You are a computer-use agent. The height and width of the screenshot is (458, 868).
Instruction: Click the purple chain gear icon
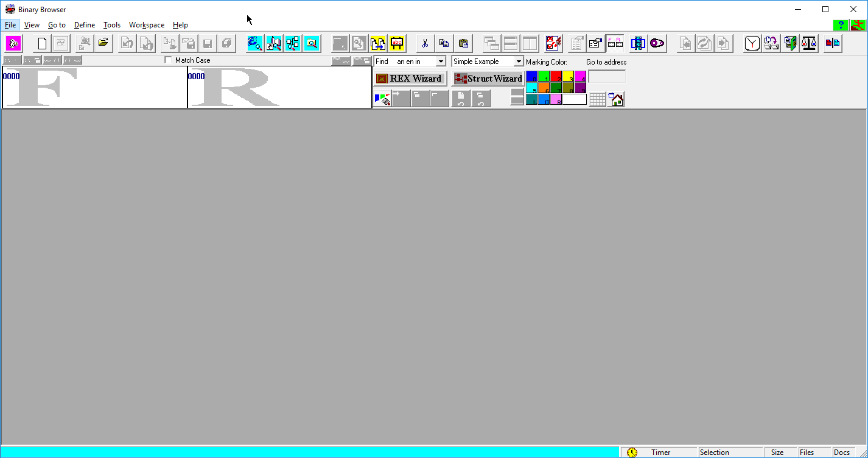pos(657,43)
